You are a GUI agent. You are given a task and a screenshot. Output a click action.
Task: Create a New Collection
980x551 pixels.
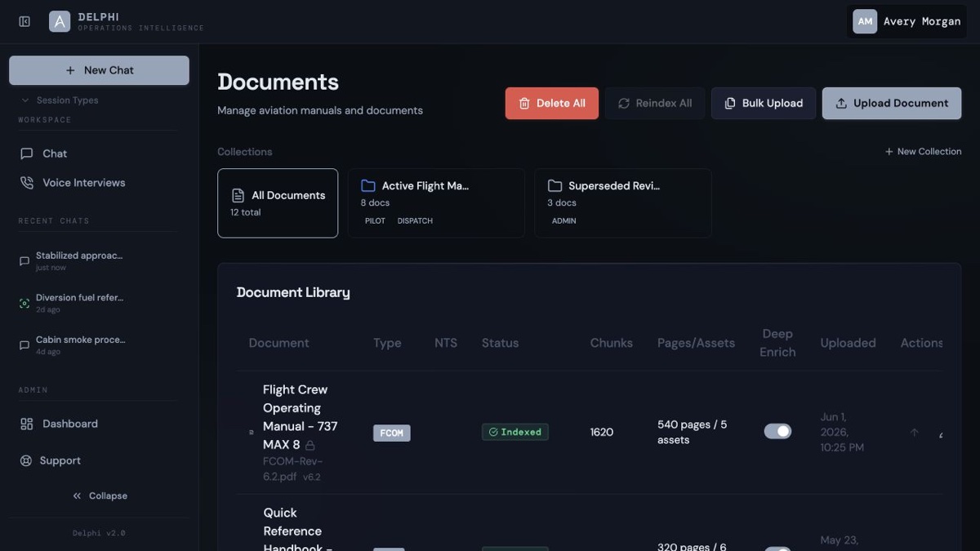[923, 152]
